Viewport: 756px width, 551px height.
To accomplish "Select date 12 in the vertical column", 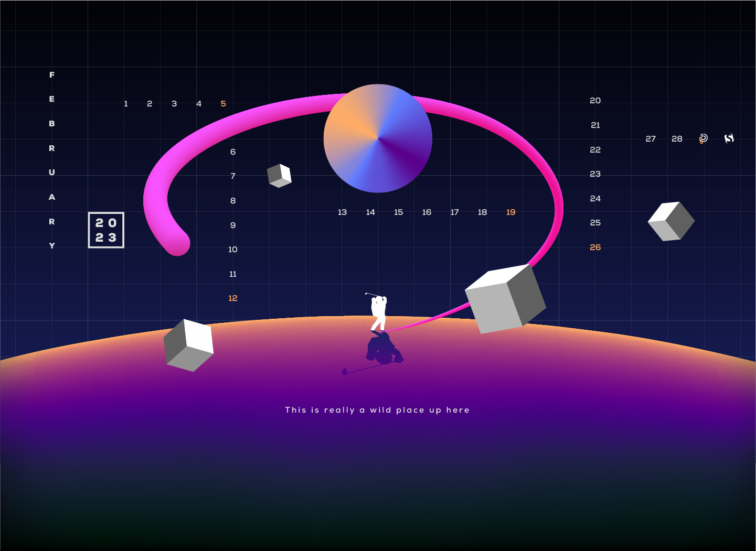I will click(x=233, y=298).
